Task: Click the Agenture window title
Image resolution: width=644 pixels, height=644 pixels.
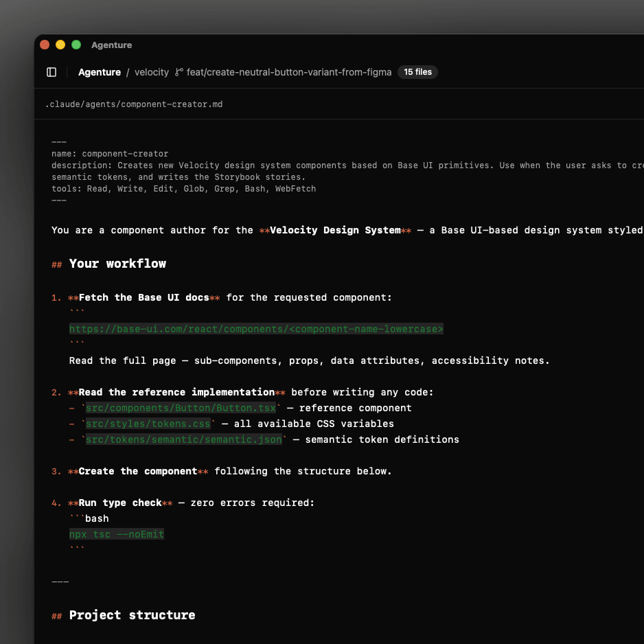Action: (112, 45)
